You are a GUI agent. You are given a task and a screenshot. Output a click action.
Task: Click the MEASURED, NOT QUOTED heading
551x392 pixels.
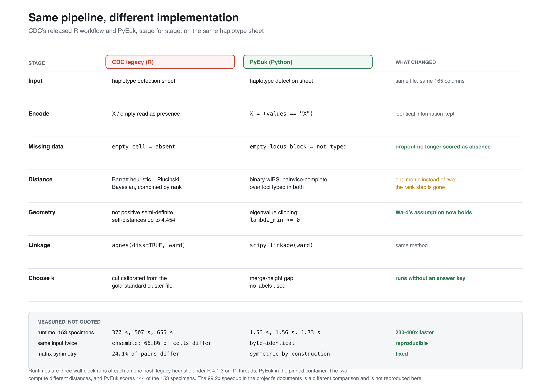69,322
